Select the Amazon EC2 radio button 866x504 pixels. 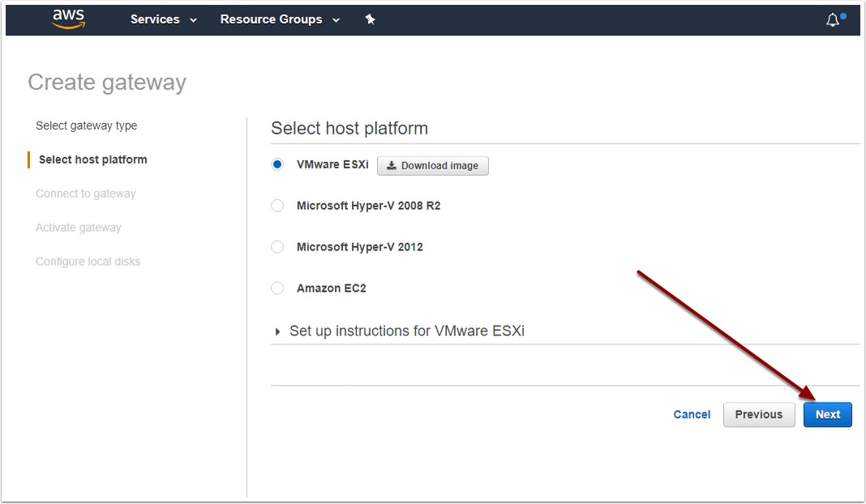pos(277,288)
